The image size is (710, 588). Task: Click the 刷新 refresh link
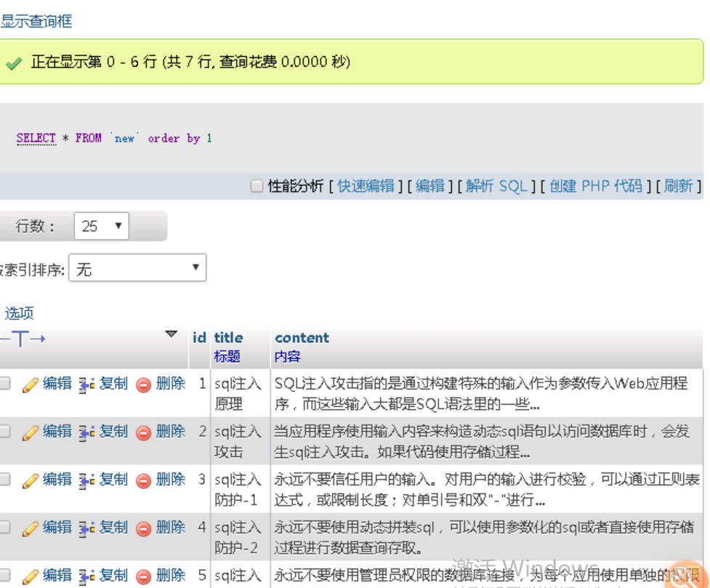[x=678, y=186]
